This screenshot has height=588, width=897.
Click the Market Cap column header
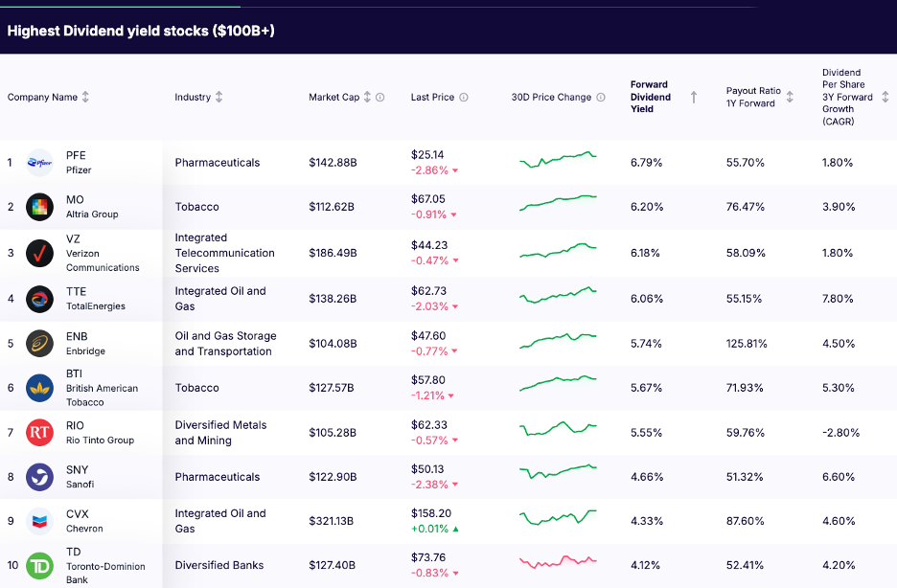[x=334, y=97]
